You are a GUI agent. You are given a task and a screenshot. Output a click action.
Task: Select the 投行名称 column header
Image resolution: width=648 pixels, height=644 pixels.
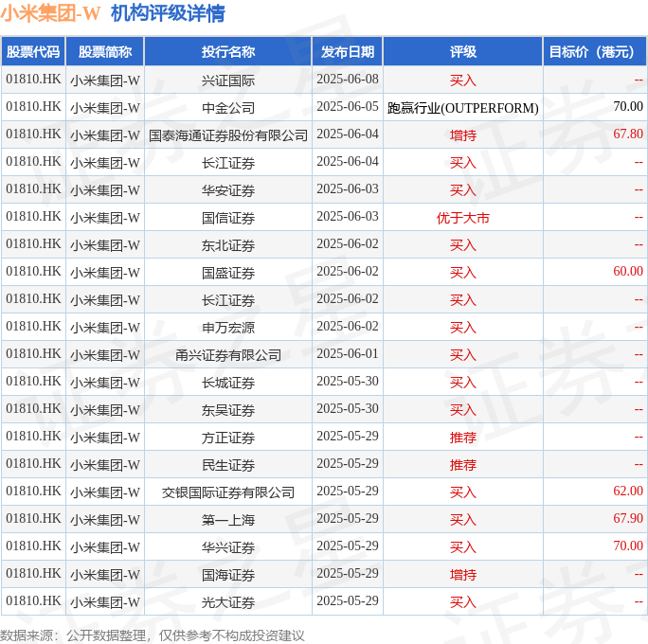pyautogui.click(x=228, y=52)
